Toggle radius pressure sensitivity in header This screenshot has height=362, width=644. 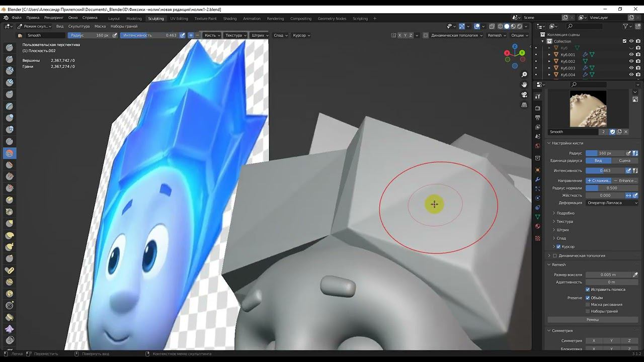115,35
